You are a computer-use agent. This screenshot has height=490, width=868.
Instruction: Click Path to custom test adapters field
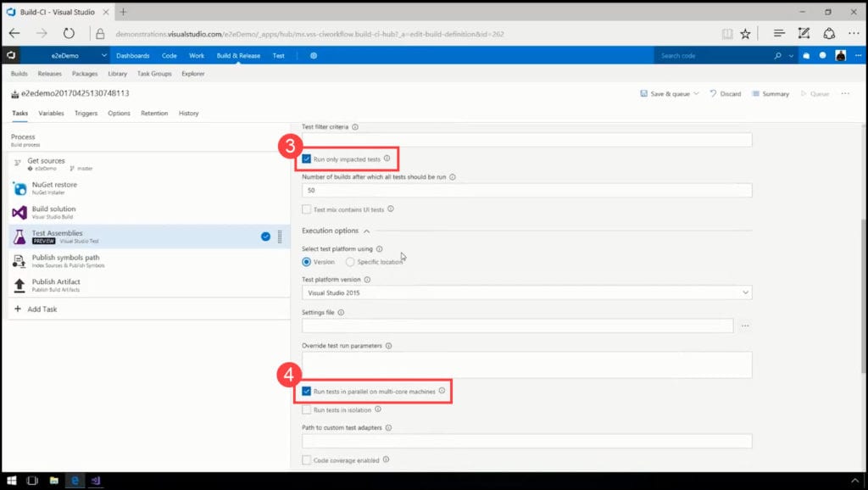tap(526, 441)
